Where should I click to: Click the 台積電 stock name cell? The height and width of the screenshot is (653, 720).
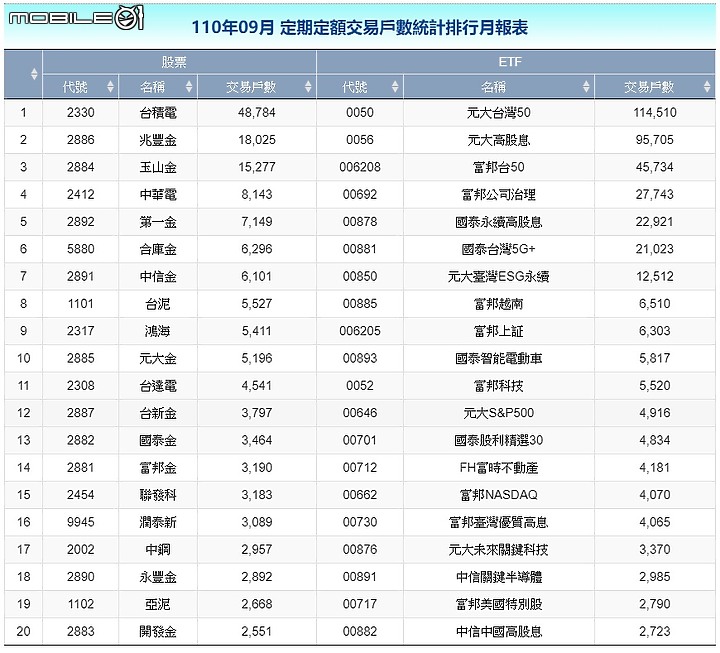pos(158,113)
